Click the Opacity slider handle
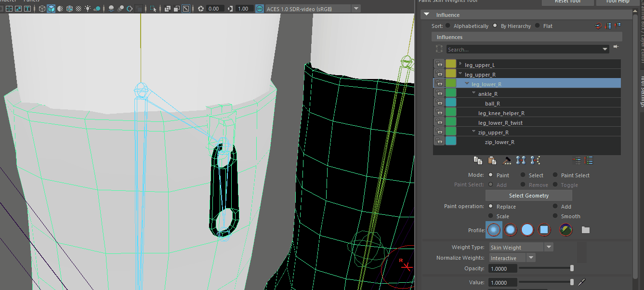Viewport: 644px width, 290px height. [x=572, y=268]
